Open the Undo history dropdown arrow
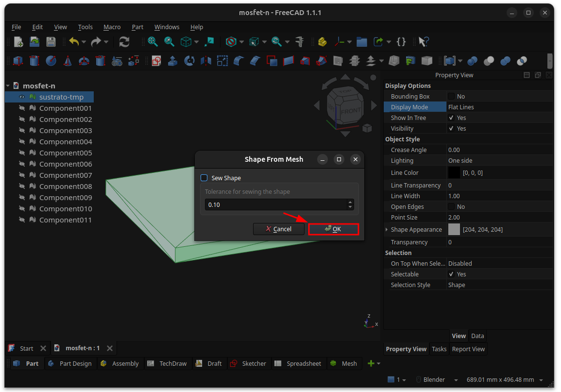 coord(84,42)
